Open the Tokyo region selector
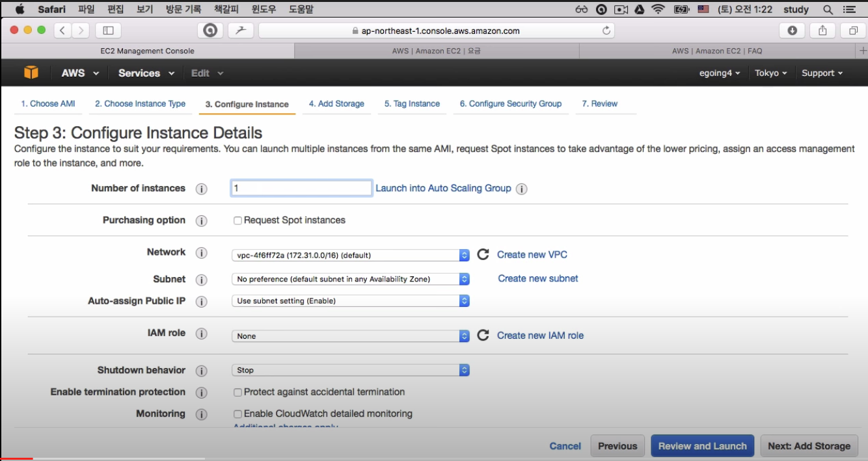 [x=771, y=73]
